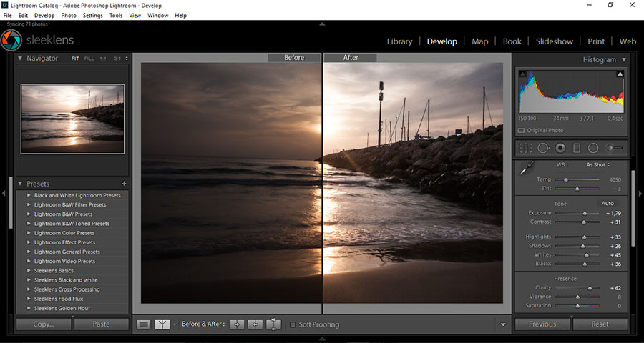
Task: Open the Photo menu
Action: (x=69, y=15)
